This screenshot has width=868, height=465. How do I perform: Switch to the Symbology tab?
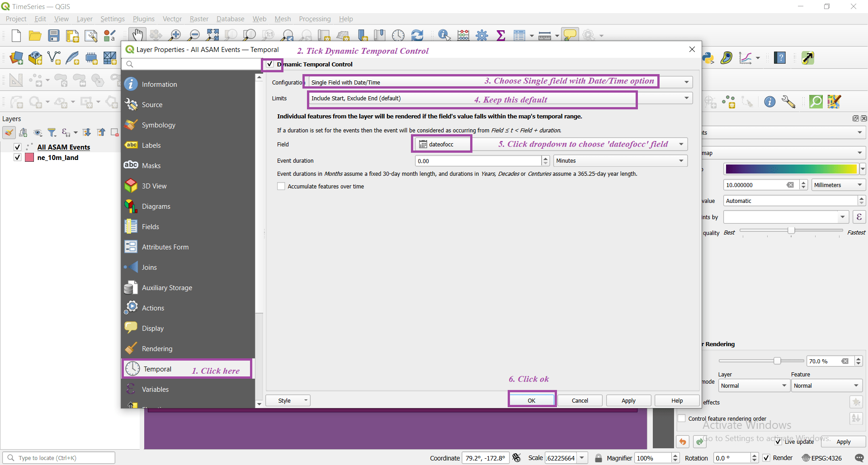pyautogui.click(x=158, y=125)
